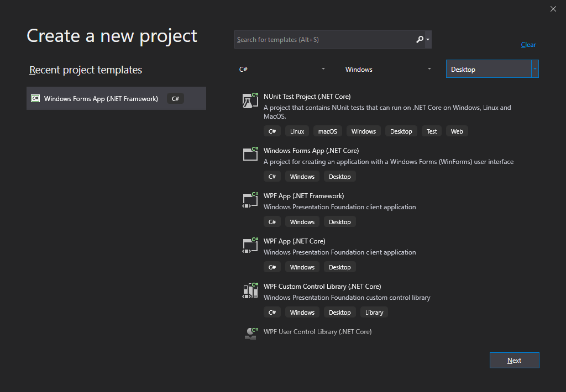Viewport: 566px width, 392px height.
Task: Click the WPF App (.NET Core) icon
Action: [250, 245]
